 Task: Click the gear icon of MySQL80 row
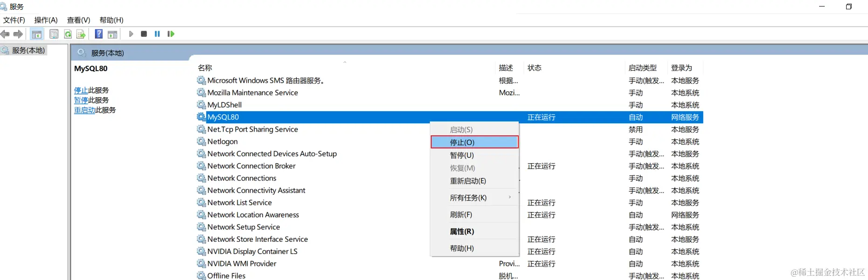pyautogui.click(x=201, y=117)
